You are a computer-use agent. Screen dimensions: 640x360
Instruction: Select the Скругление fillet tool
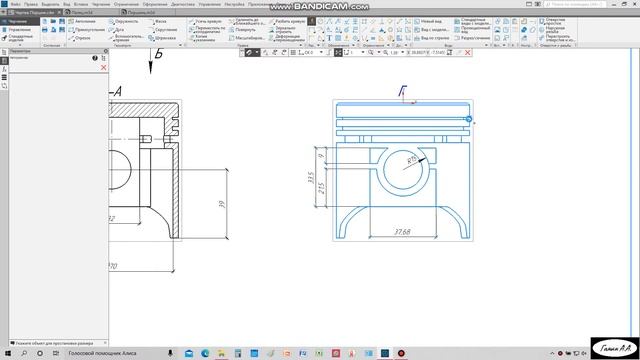point(163,30)
